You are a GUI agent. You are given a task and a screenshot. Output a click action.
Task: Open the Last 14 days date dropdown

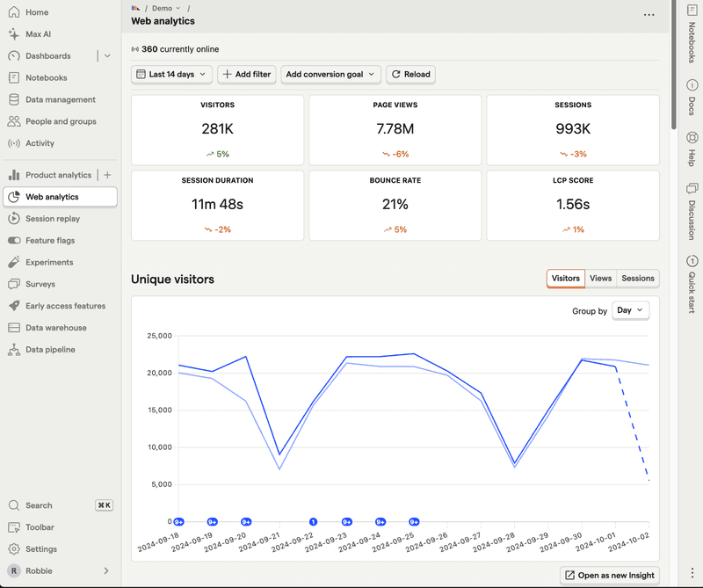click(x=170, y=74)
